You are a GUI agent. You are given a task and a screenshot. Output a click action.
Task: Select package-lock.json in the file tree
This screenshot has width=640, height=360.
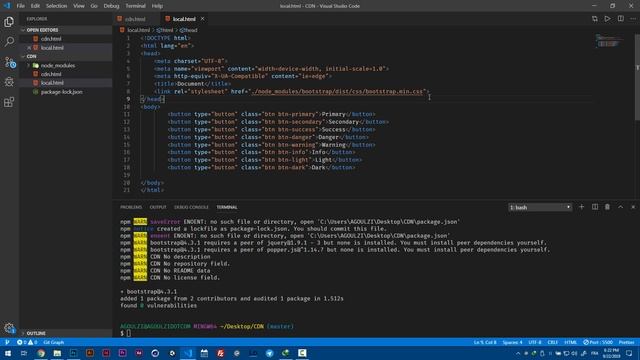[x=62, y=92]
